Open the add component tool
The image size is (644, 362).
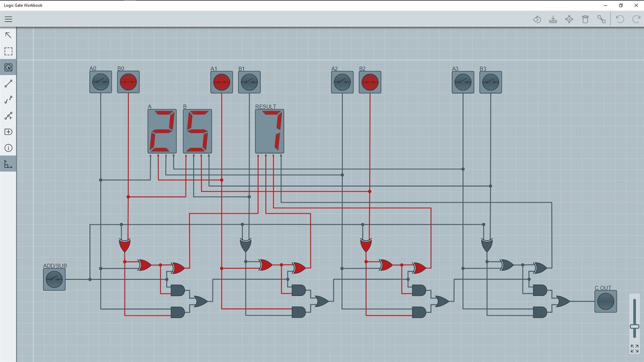[8, 132]
